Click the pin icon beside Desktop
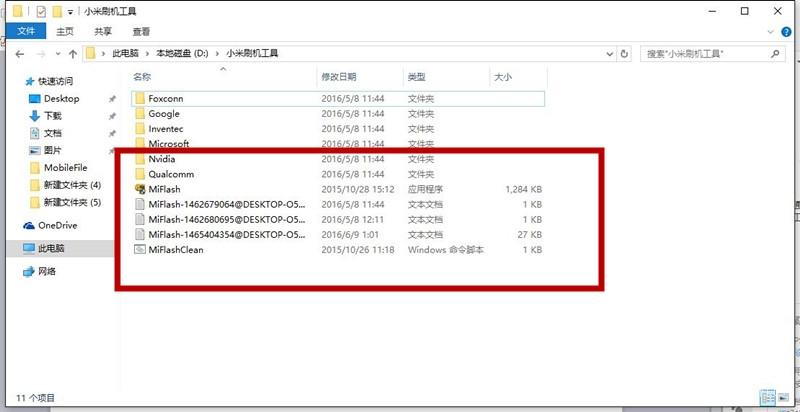Image resolution: width=800 pixels, height=412 pixels. [112, 99]
